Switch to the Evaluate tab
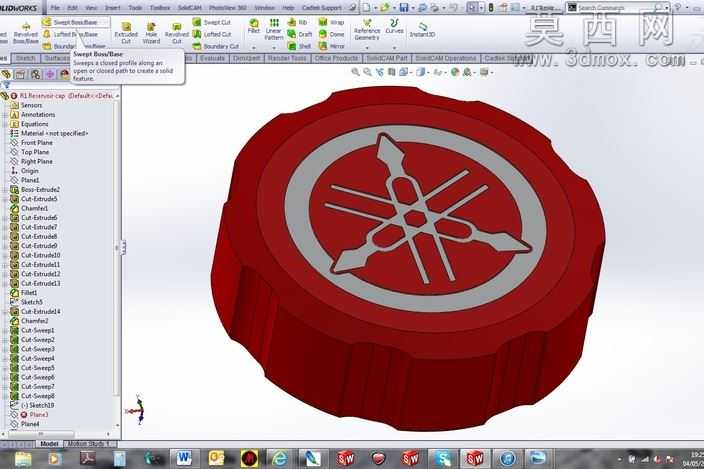 click(212, 58)
